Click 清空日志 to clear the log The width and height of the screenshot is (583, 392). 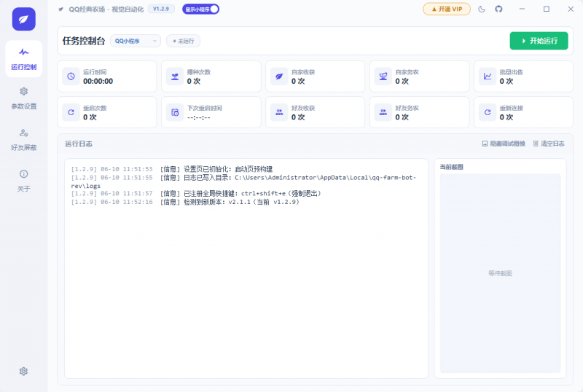click(x=549, y=144)
